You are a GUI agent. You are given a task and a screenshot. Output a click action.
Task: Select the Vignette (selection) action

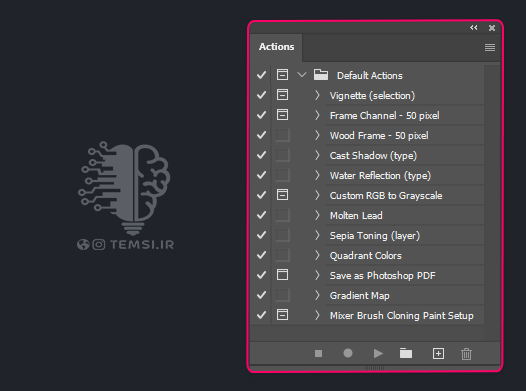[372, 96]
